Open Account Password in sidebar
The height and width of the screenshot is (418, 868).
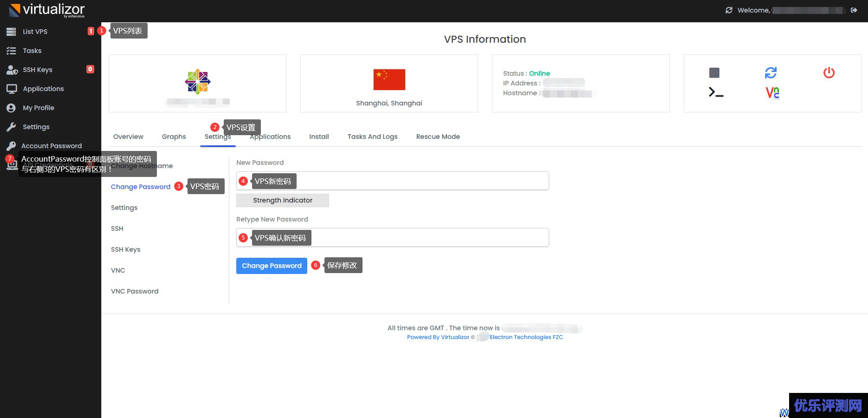[52, 146]
